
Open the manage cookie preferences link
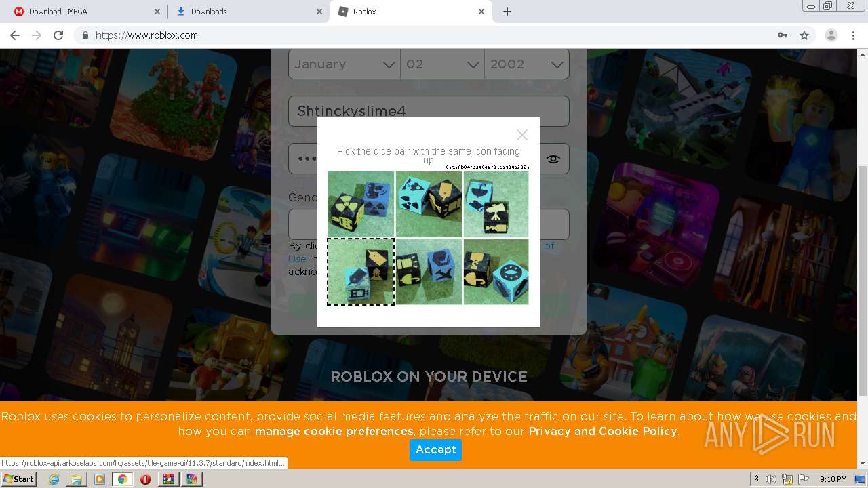click(334, 432)
